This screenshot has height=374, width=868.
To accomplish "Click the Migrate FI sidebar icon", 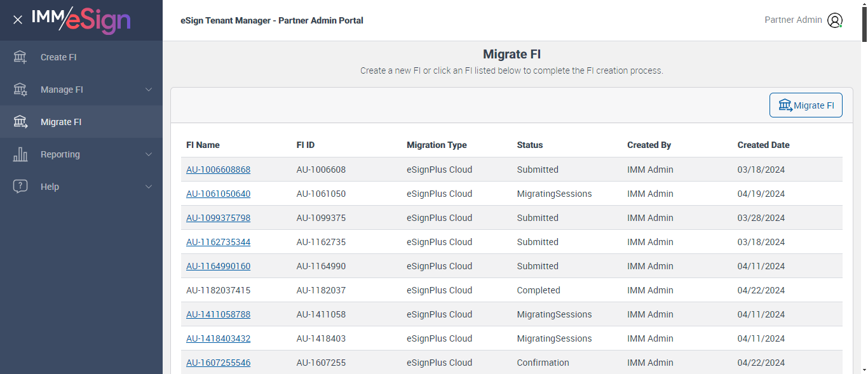I will click(20, 122).
